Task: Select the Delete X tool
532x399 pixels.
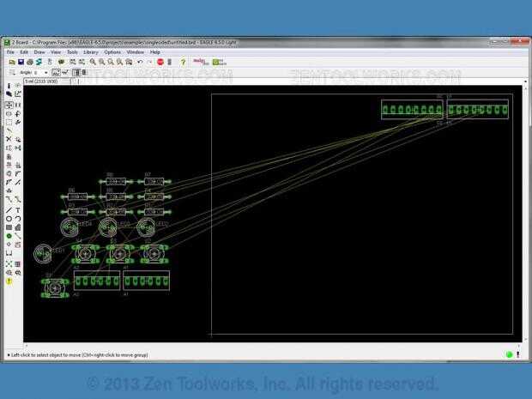Action: point(9,139)
